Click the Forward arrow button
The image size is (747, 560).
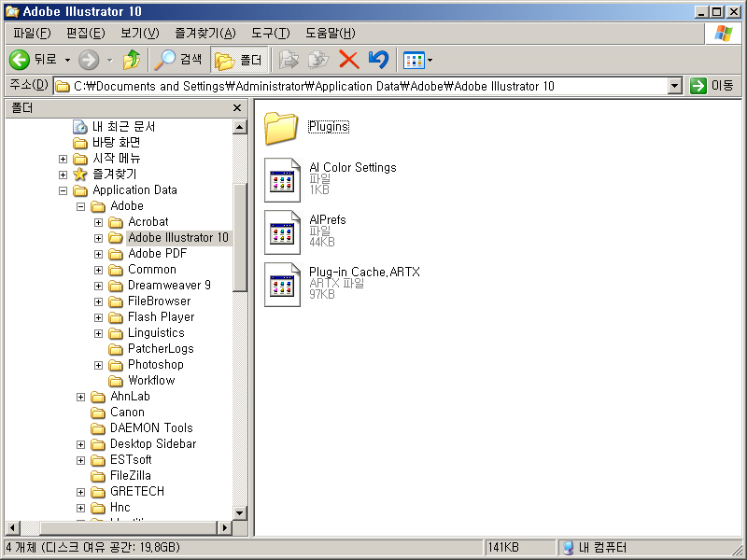point(89,60)
